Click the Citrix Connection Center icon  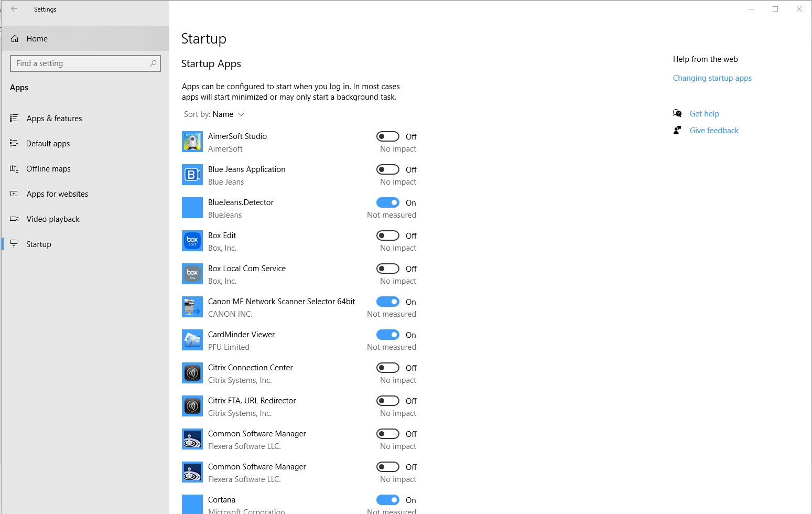point(192,373)
